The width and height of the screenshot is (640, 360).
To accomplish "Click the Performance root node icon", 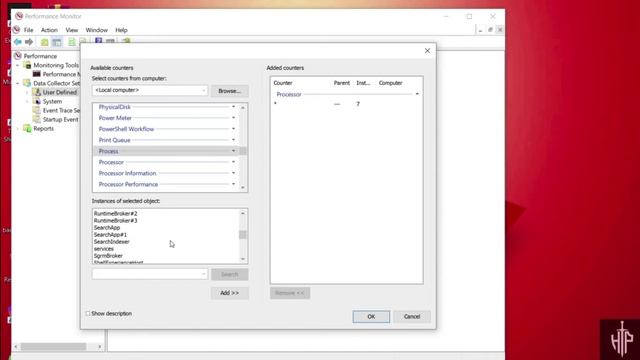I will [x=18, y=56].
